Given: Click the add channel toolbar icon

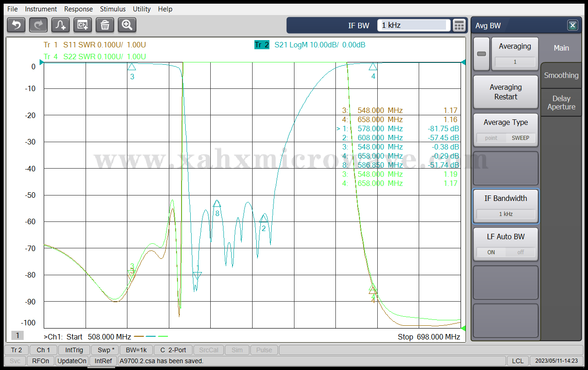Looking at the screenshot, I should 83,25.
